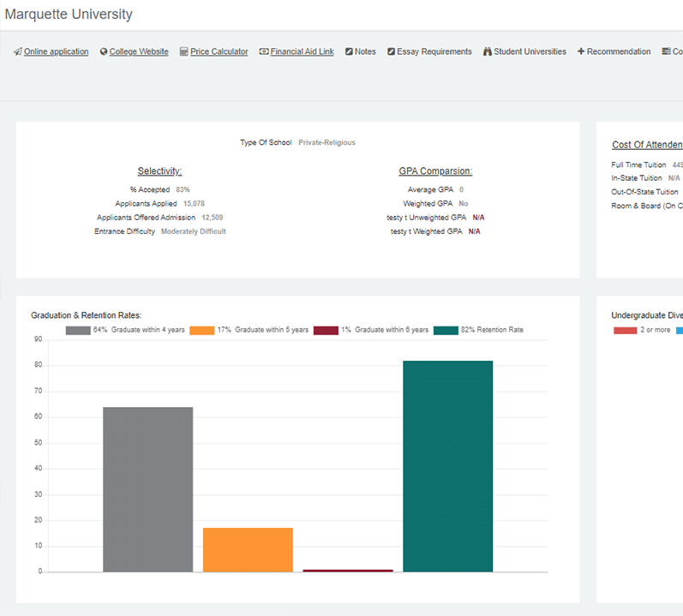The image size is (683, 616).
Task: Toggle red '2 or more' diversity legend swatch
Action: [626, 331]
